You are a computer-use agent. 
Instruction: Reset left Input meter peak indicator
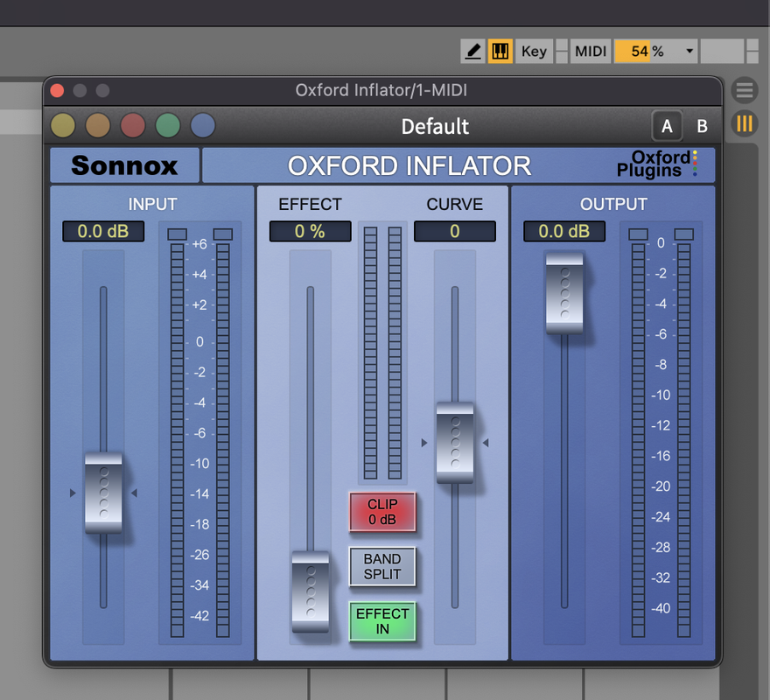pos(178,234)
